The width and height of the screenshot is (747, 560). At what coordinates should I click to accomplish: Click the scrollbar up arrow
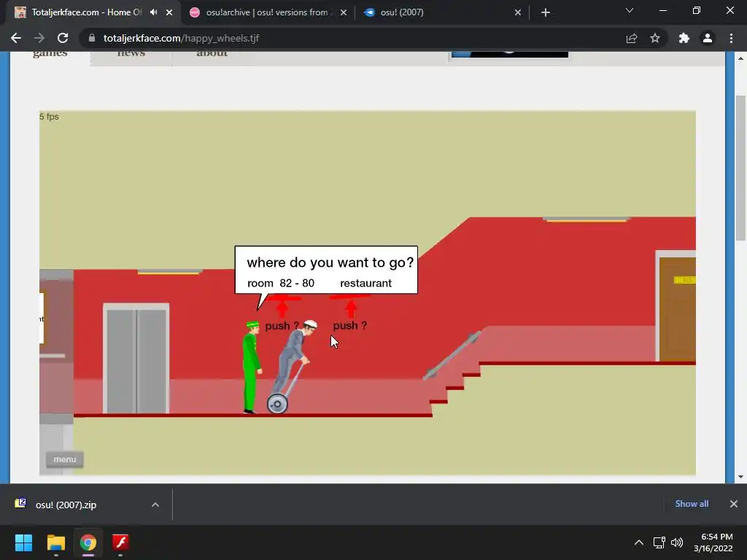coord(740,58)
